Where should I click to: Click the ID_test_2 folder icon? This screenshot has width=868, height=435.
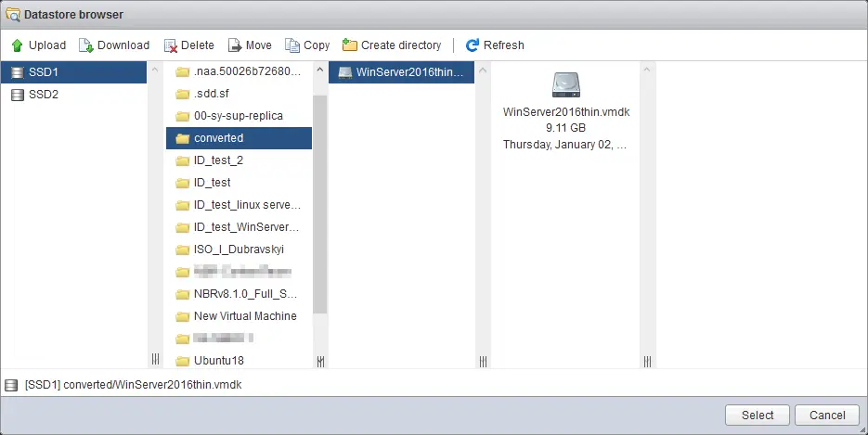(182, 160)
